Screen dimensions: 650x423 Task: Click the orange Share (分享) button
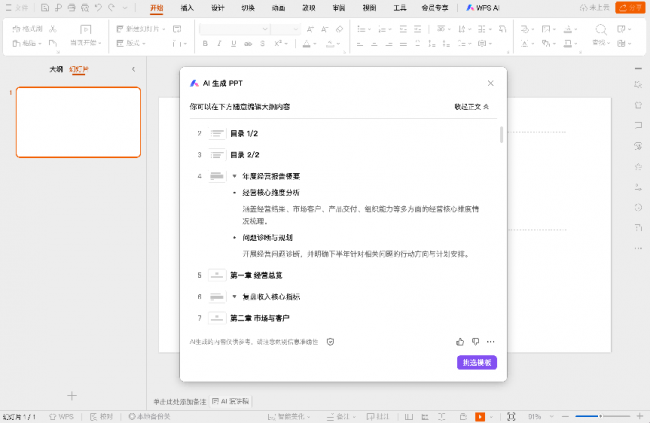coord(630,7)
